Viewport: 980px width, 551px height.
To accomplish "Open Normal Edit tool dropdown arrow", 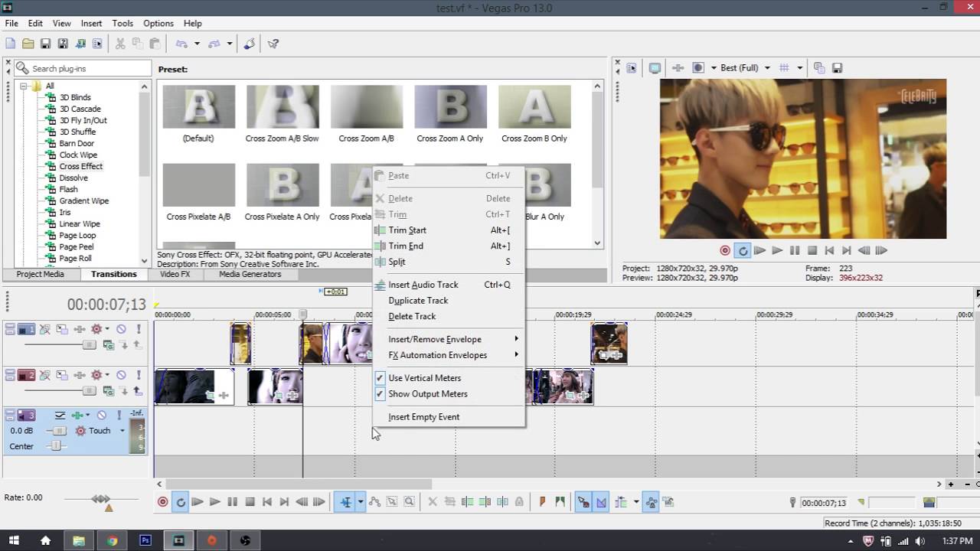I will pos(360,502).
